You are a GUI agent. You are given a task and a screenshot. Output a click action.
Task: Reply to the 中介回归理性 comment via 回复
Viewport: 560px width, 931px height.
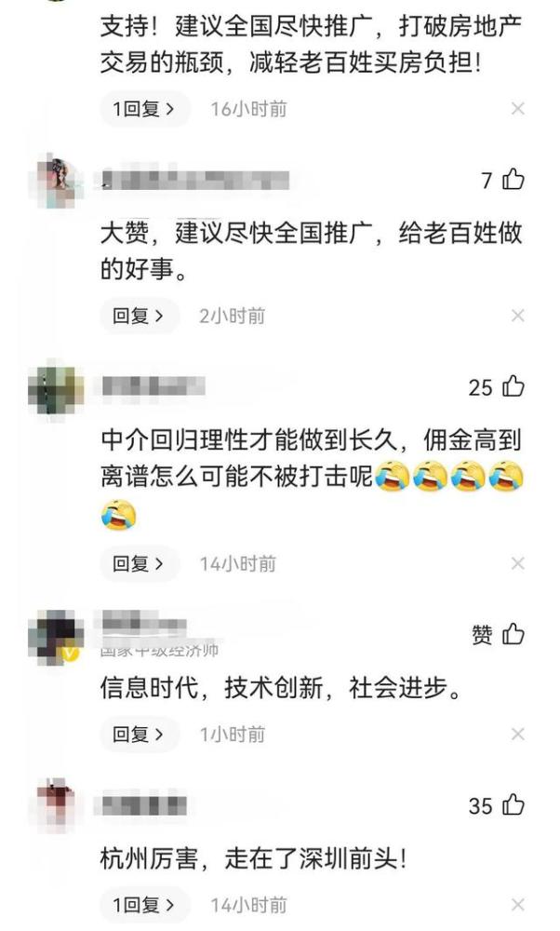click(x=139, y=563)
